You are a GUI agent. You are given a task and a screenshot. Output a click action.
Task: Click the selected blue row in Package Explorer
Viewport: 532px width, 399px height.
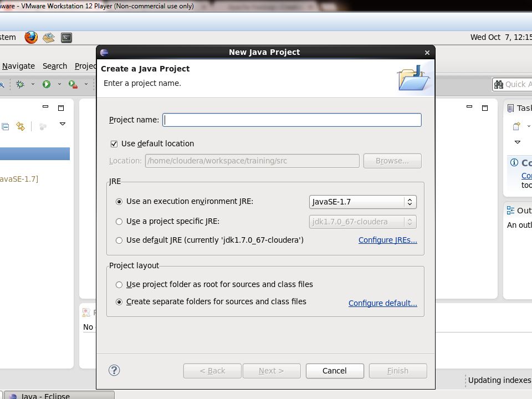point(34,154)
